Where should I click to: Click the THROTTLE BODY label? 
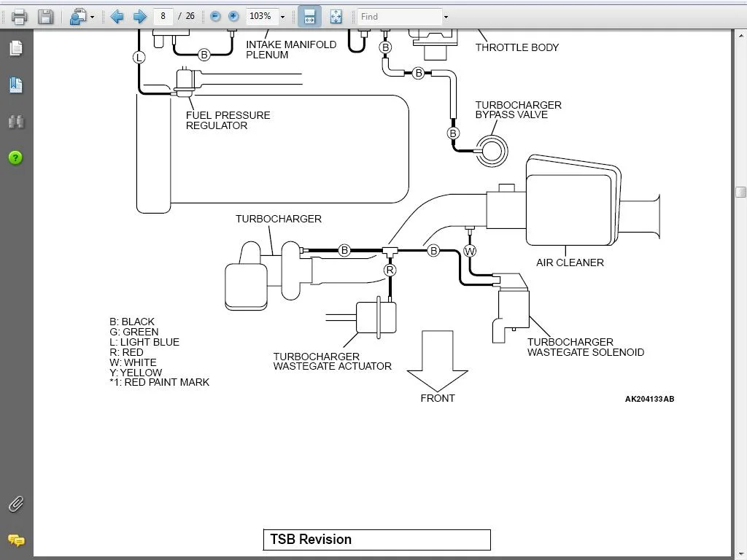[x=517, y=47]
